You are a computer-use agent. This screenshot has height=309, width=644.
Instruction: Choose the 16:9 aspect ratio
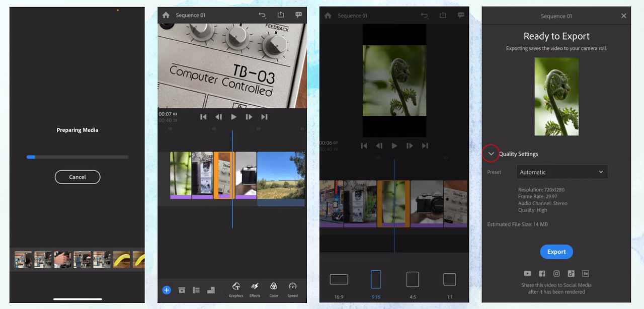339,284
